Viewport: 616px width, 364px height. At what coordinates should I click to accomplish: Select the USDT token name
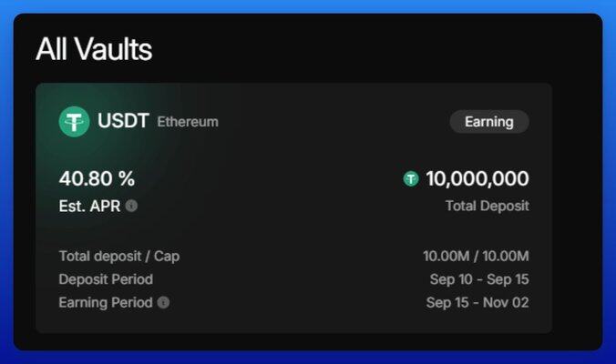point(123,121)
